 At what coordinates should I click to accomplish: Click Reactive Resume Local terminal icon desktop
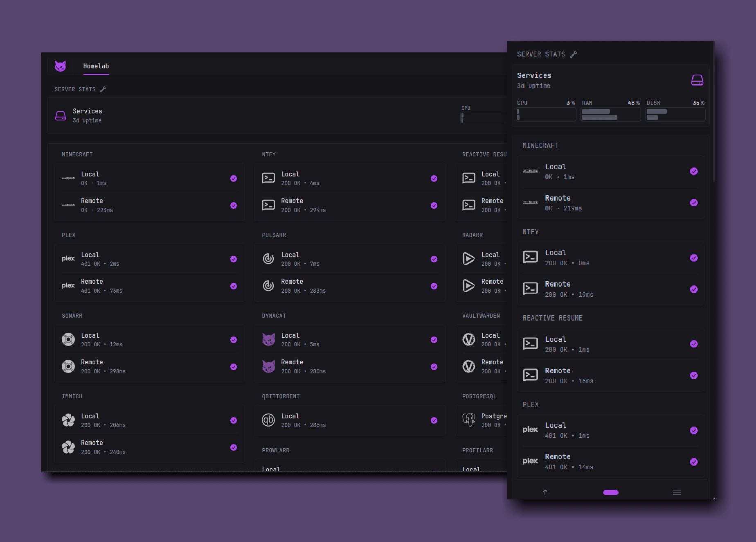(x=469, y=178)
